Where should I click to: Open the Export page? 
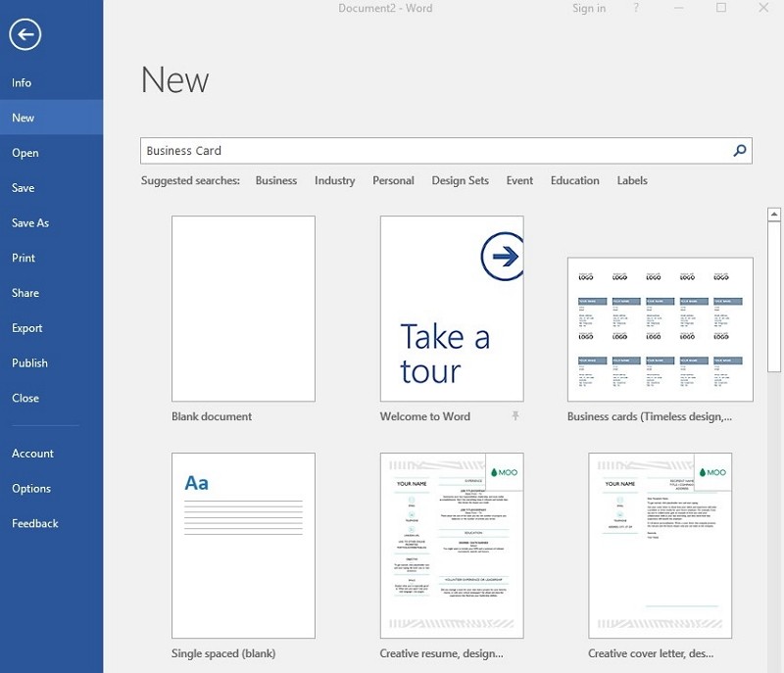[52, 328]
